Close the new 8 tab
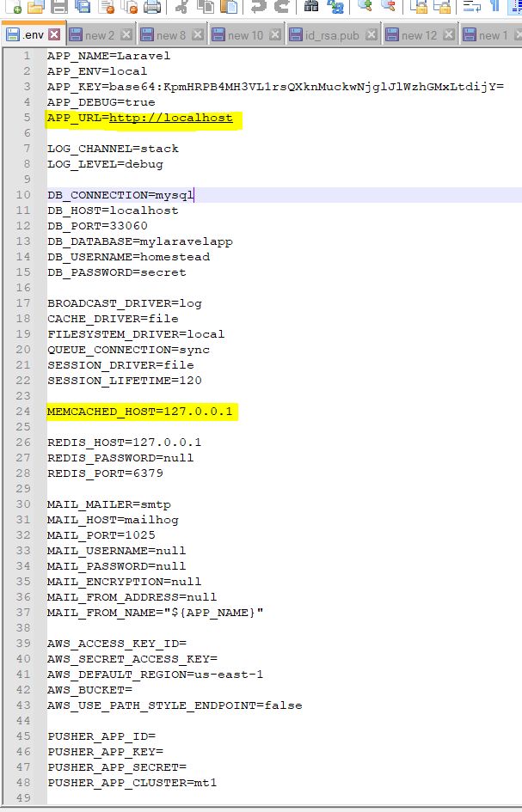The image size is (522, 812). coord(198,34)
